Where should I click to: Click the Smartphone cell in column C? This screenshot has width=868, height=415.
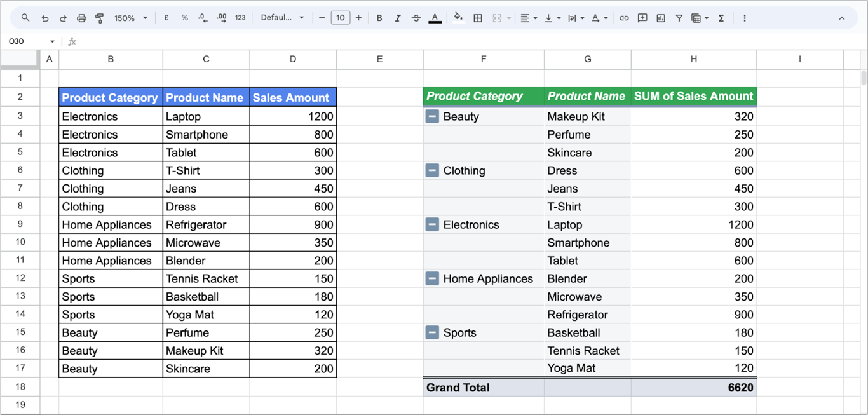pyautogui.click(x=206, y=134)
